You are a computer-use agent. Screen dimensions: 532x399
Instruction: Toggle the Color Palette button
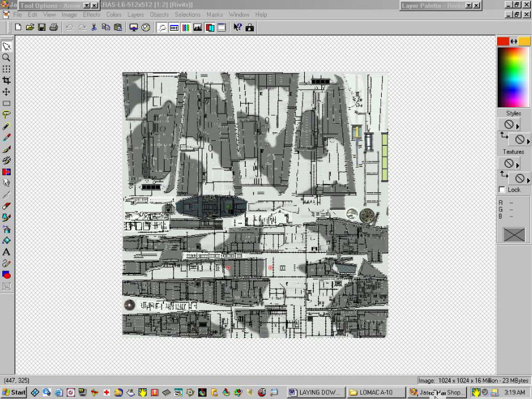tap(186, 27)
